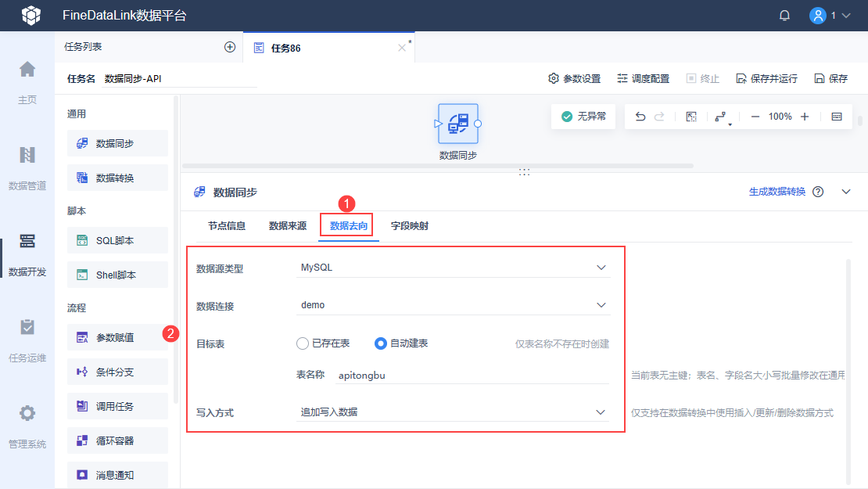
Task: Open the 任务列表 panel tab
Action: point(83,46)
